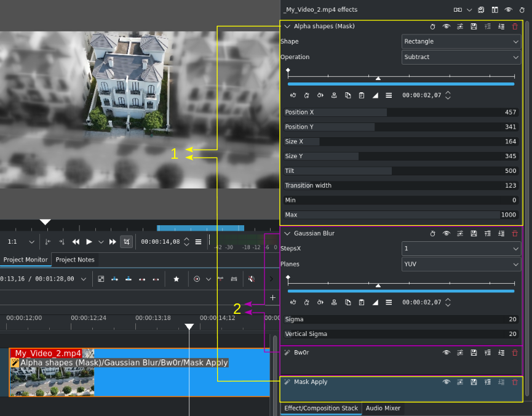This screenshot has width=532, height=416.
Task: Delete the Alpha shapes (Mask) effect
Action: coord(515,26)
